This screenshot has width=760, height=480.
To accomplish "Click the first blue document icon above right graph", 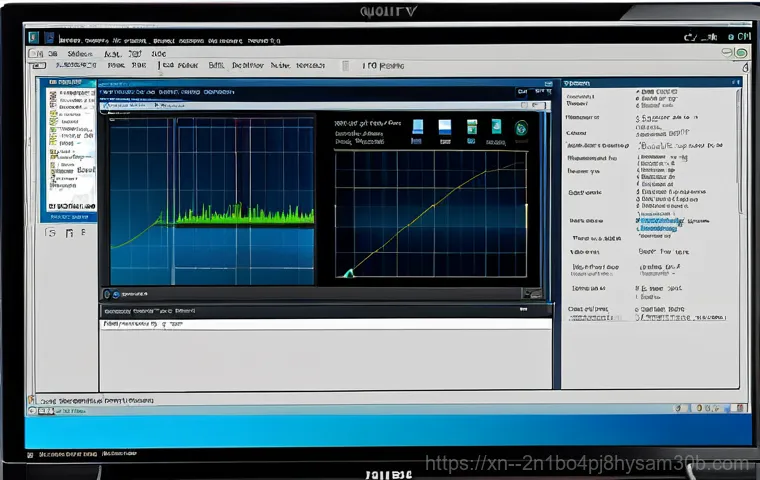I will (418, 127).
